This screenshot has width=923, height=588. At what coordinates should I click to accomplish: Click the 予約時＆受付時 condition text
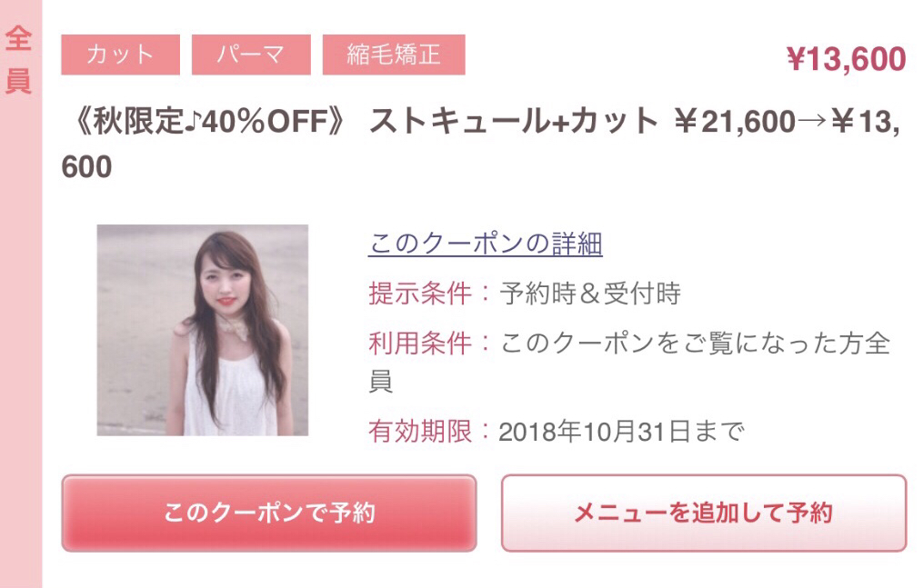(x=590, y=293)
